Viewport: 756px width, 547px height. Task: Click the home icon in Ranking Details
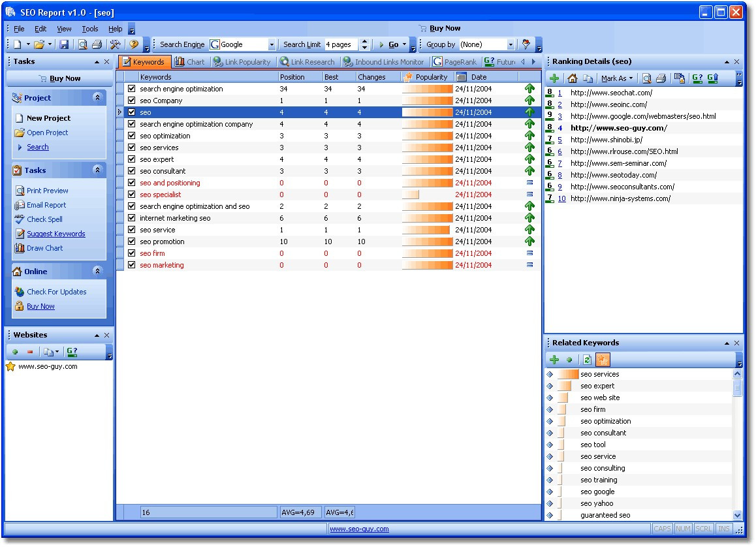573,78
